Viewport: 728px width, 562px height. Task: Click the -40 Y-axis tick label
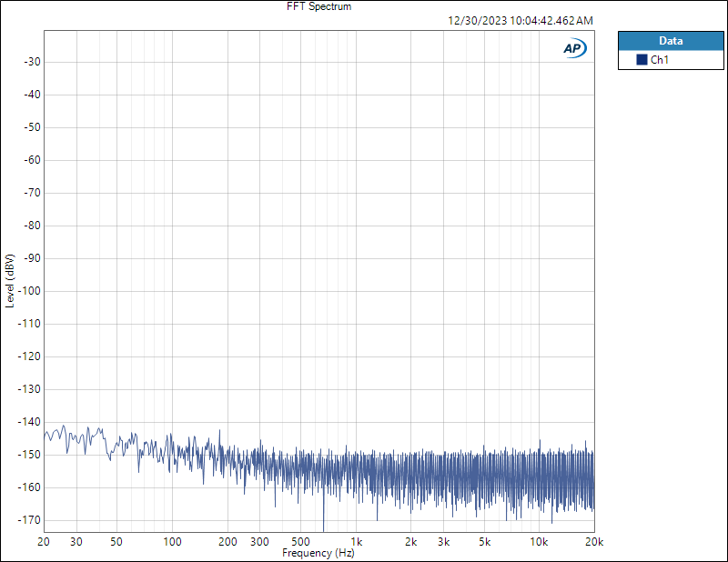[32, 95]
